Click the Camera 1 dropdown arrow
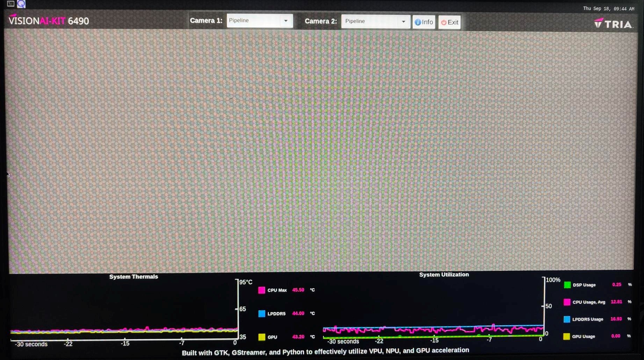The width and height of the screenshot is (644, 360). pos(286,21)
